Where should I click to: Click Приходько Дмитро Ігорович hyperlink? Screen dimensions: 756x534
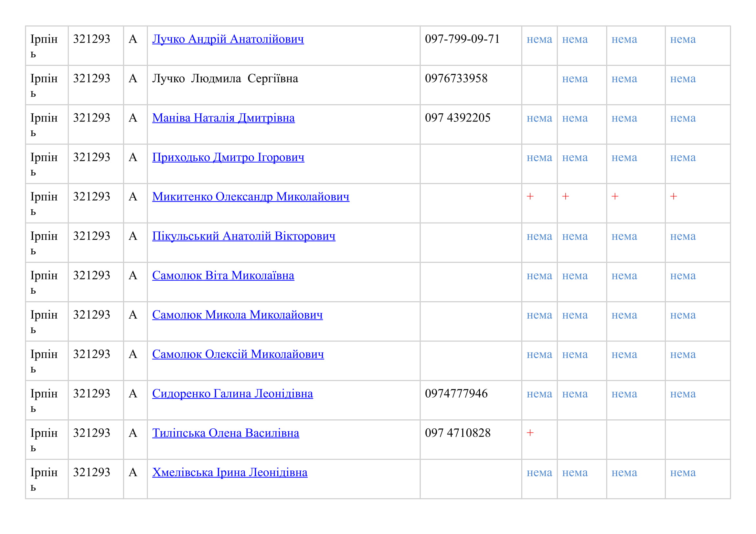228,157
